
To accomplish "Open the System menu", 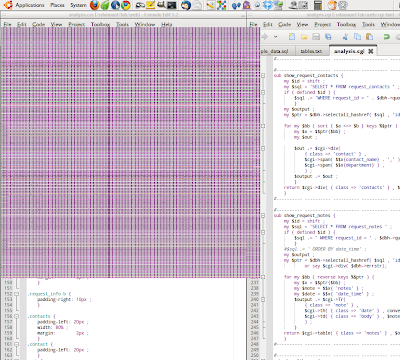I will point(78,5).
